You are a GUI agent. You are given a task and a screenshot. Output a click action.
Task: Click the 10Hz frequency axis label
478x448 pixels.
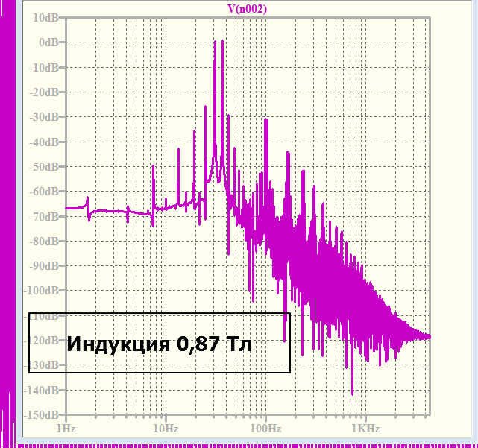166,429
